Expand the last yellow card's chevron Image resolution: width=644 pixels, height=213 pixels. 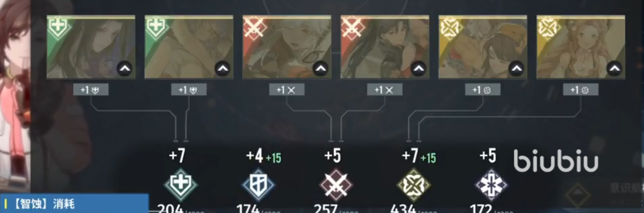[x=614, y=68]
